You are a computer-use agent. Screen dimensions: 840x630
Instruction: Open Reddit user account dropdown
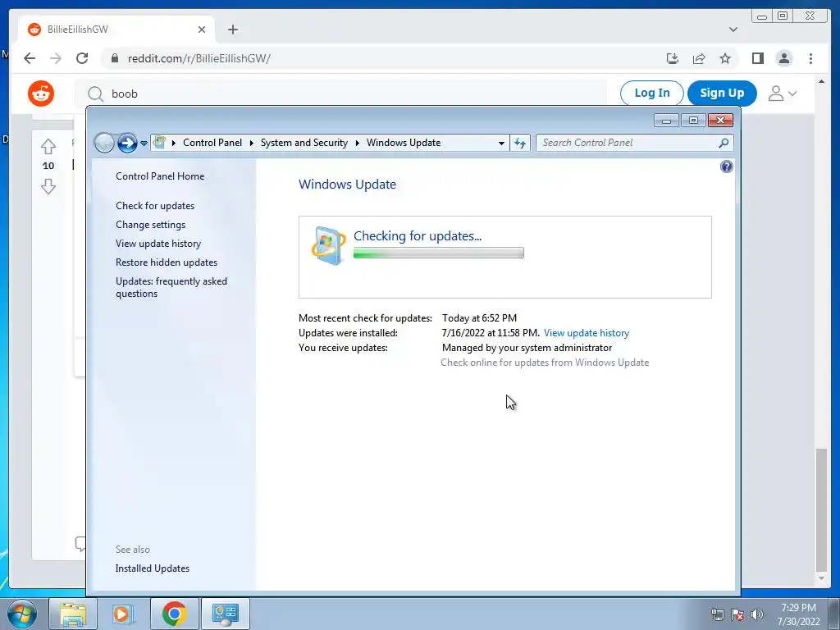coord(782,94)
